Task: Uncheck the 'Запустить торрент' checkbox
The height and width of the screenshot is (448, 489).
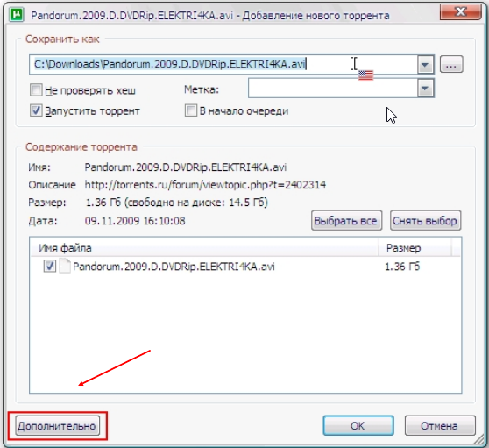Action: point(36,110)
